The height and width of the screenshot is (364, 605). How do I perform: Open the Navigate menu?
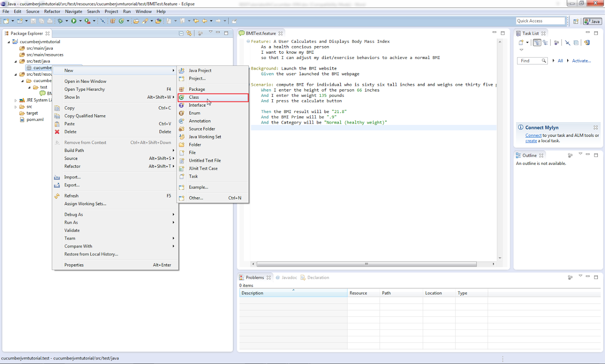[73, 11]
